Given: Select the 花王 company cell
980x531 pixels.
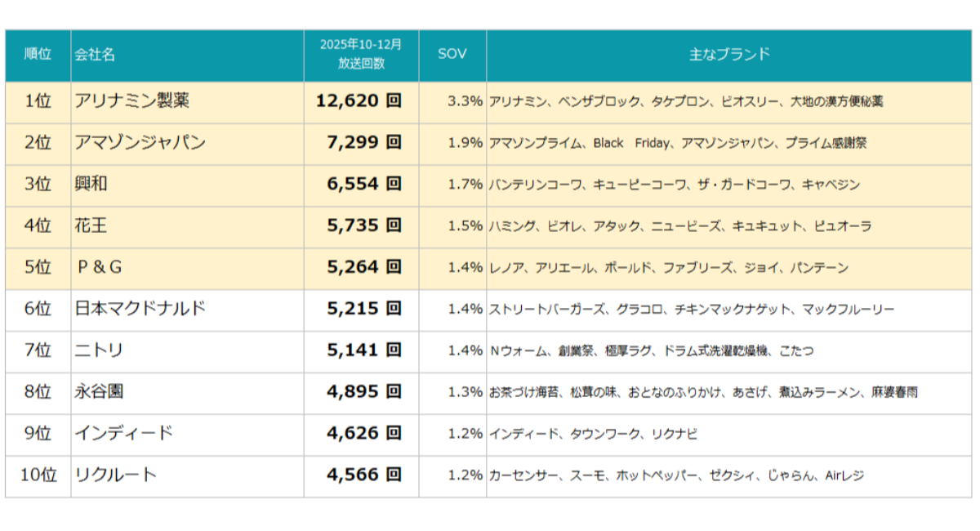Looking at the screenshot, I should tap(91, 226).
